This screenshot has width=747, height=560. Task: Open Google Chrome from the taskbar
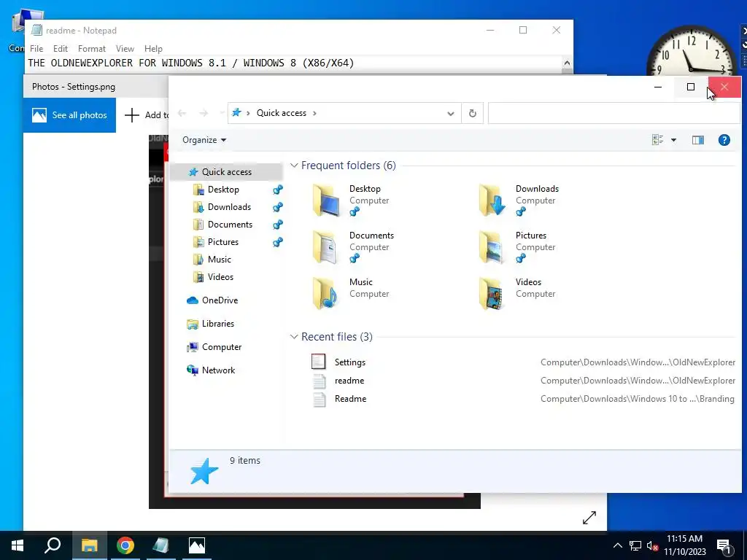[125, 545]
